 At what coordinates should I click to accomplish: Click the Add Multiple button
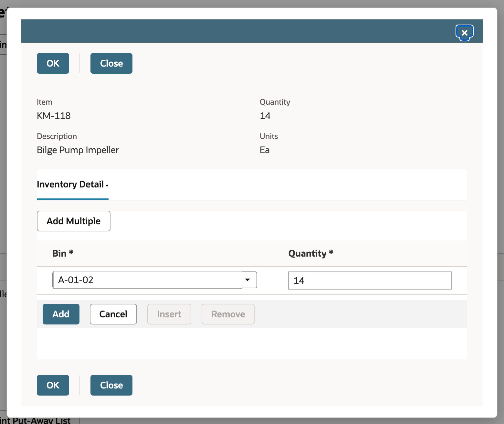coord(74,221)
